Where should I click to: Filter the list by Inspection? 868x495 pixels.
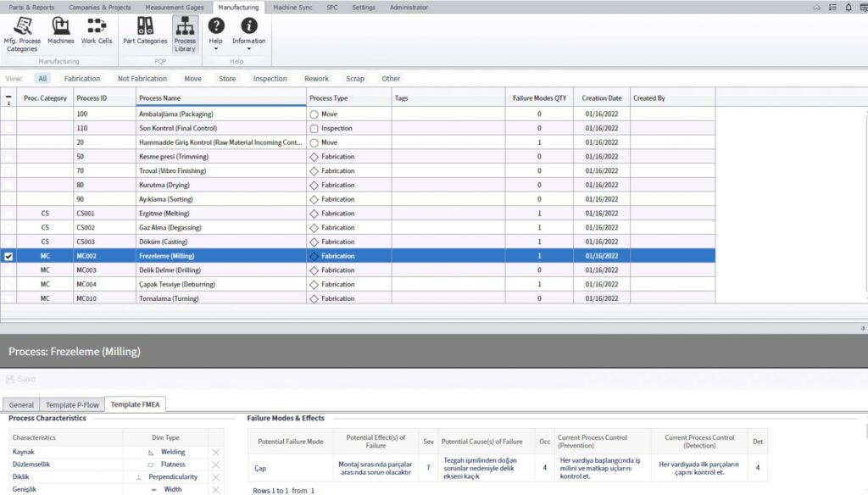click(x=270, y=79)
